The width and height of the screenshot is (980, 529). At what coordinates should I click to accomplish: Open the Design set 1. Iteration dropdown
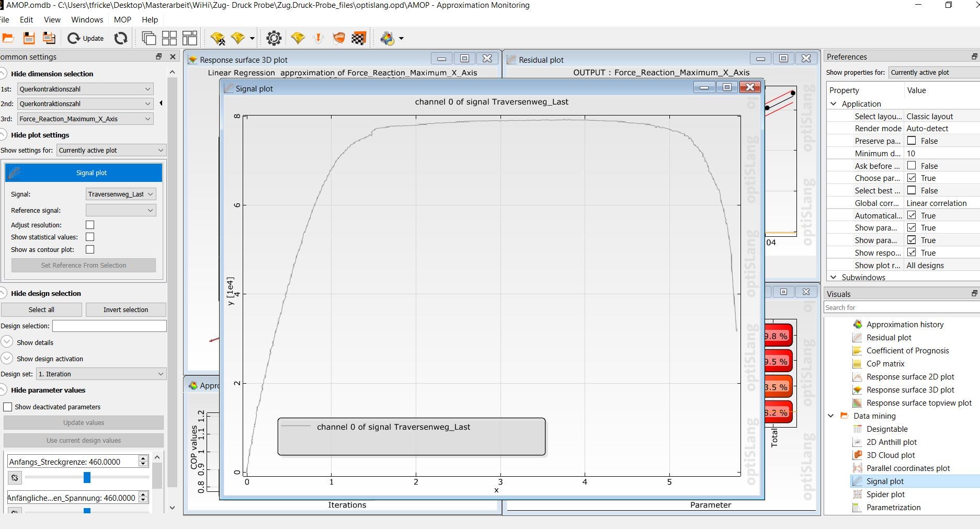coord(101,374)
